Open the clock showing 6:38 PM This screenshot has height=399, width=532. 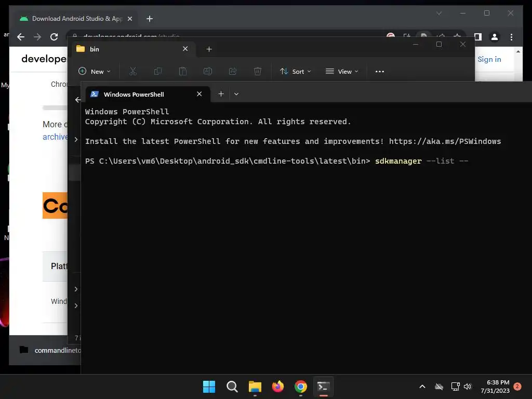tap(495, 387)
